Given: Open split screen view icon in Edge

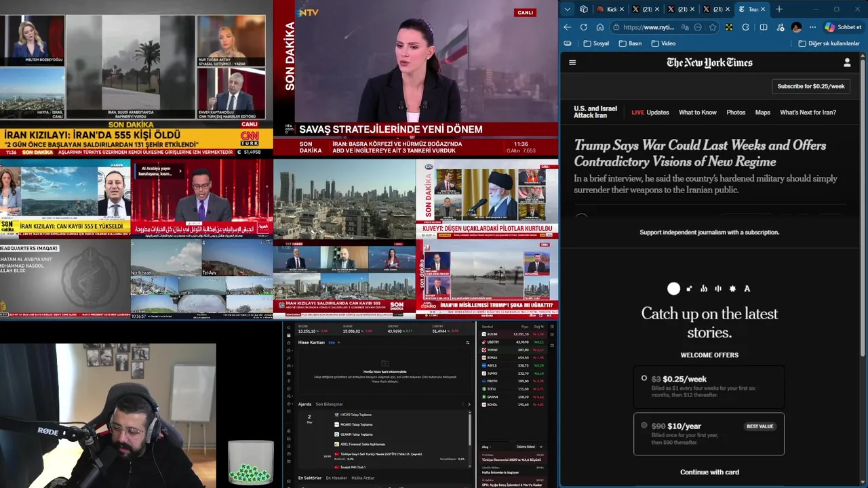Looking at the screenshot, I should click(764, 27).
